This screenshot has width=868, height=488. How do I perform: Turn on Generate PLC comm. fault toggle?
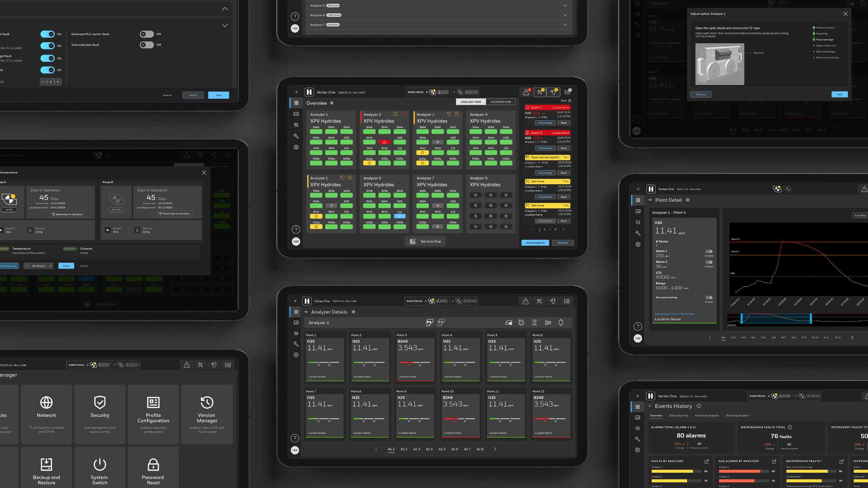point(147,34)
